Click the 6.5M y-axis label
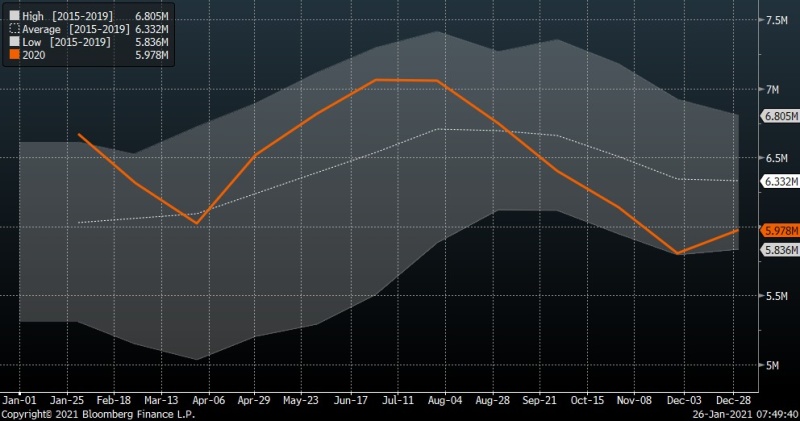The height and width of the screenshot is (421, 800). (776, 158)
